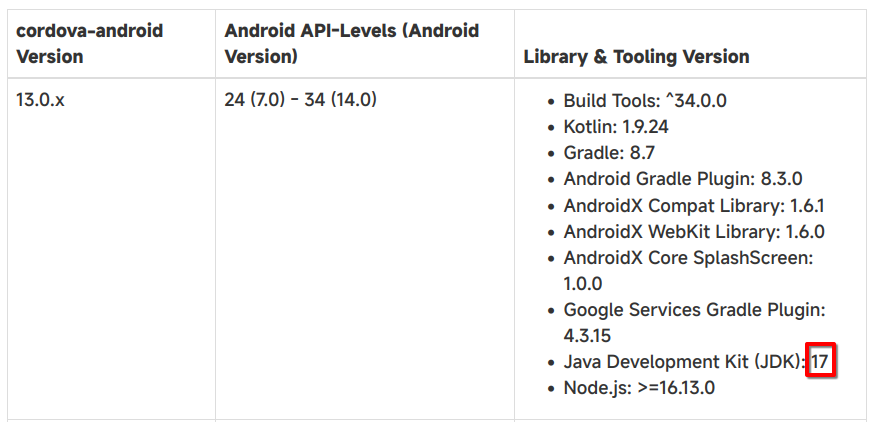Image resolution: width=878 pixels, height=422 pixels.
Task: Click the "Android API-Levels" column header
Action: click(351, 43)
